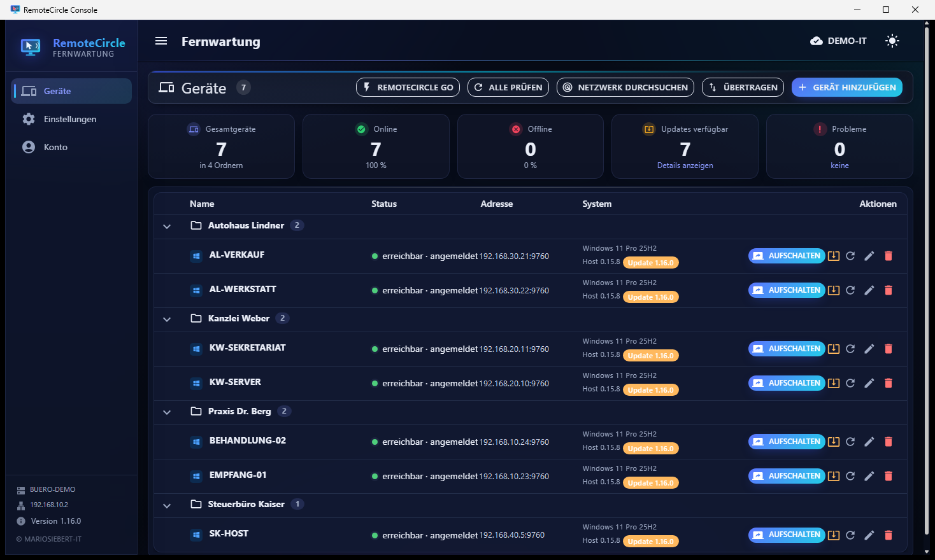Select the Online summary card

376,146
